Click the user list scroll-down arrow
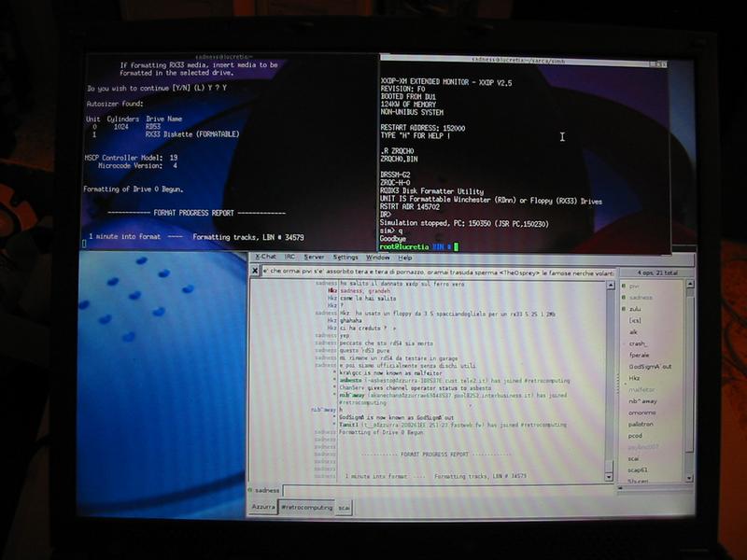Viewport: 747px width, 560px height. pyautogui.click(x=689, y=478)
